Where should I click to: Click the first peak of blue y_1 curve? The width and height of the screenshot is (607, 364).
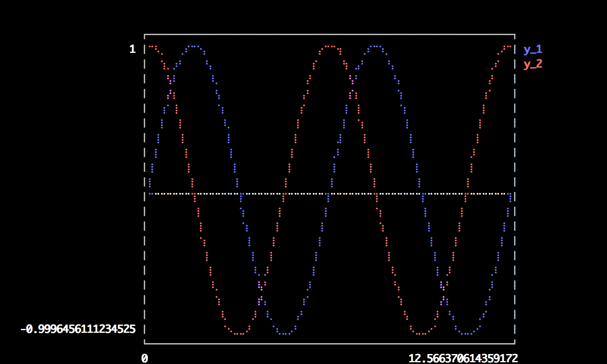click(x=193, y=46)
